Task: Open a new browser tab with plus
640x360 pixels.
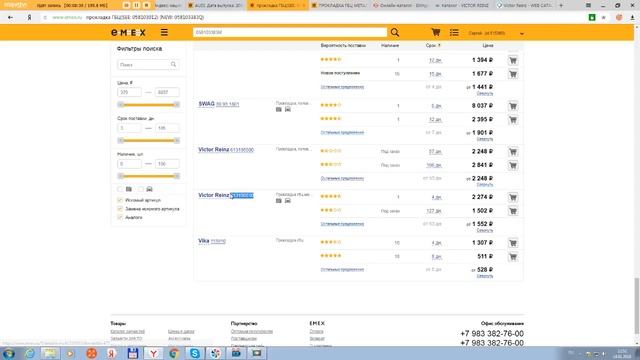Action: [561, 6]
